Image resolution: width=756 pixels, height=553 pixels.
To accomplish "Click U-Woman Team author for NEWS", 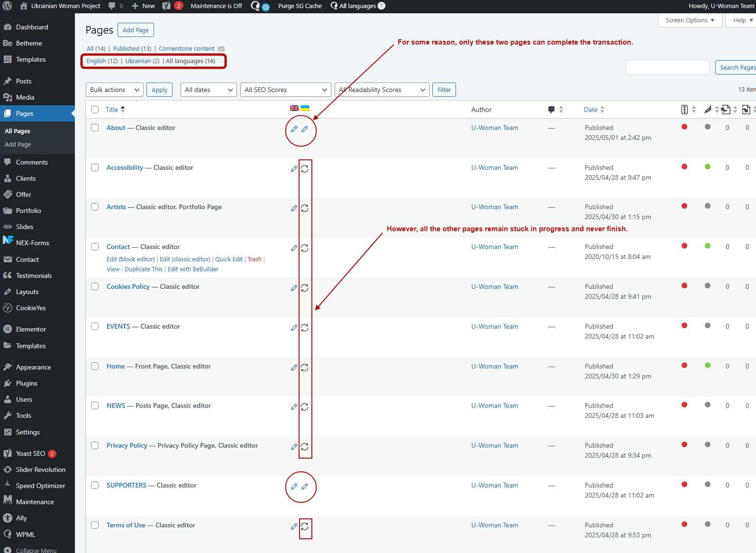I will (x=494, y=406).
